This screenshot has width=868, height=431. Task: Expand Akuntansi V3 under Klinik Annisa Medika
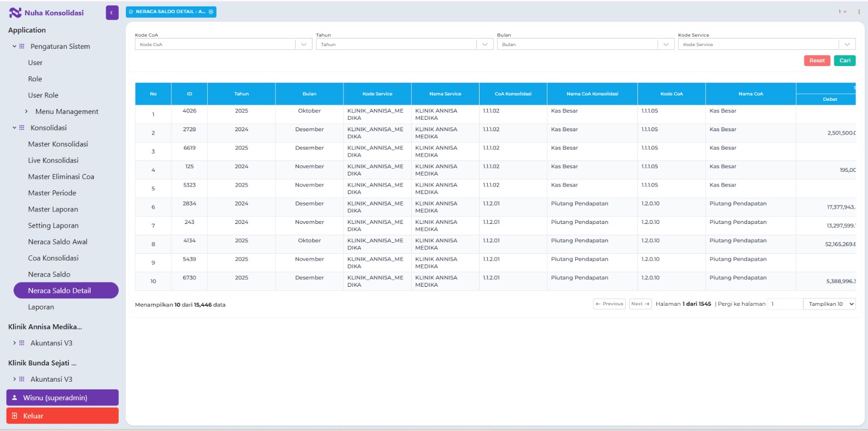(x=14, y=343)
